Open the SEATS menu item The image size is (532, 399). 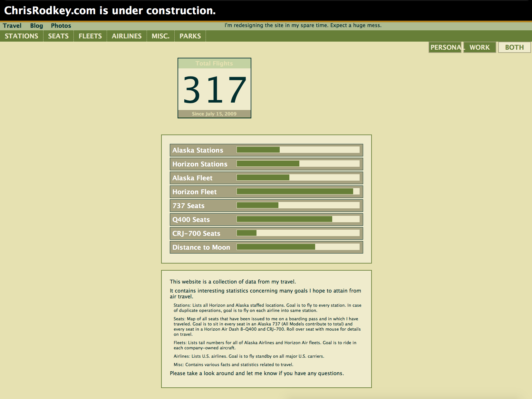58,36
